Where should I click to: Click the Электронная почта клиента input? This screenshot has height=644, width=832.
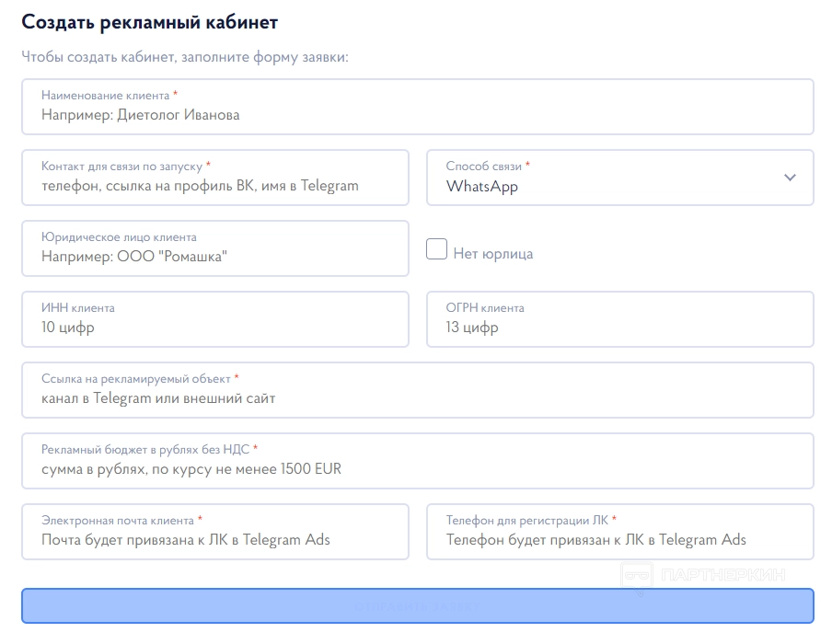214,540
